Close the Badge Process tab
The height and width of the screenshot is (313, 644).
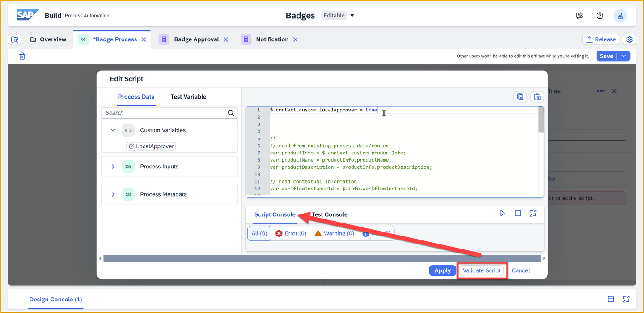(x=144, y=39)
